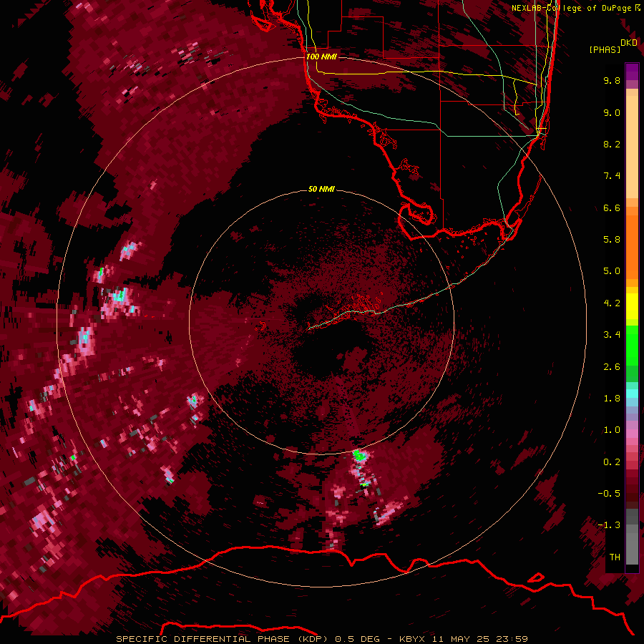Click the NEXLAB-College of DuPage credit text
This screenshot has height=644, width=644.
click(x=572, y=8)
